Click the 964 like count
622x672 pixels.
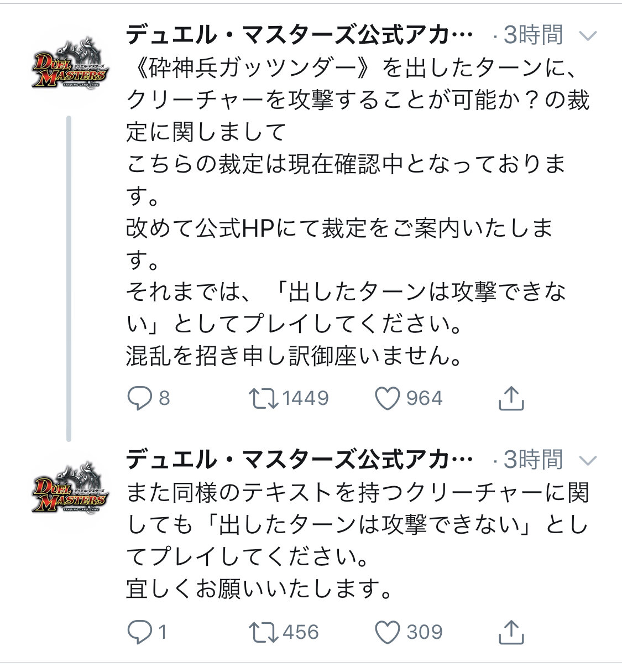(x=425, y=398)
